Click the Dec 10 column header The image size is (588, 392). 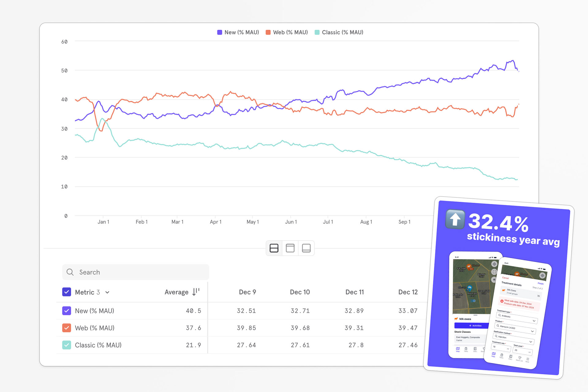pos(300,292)
